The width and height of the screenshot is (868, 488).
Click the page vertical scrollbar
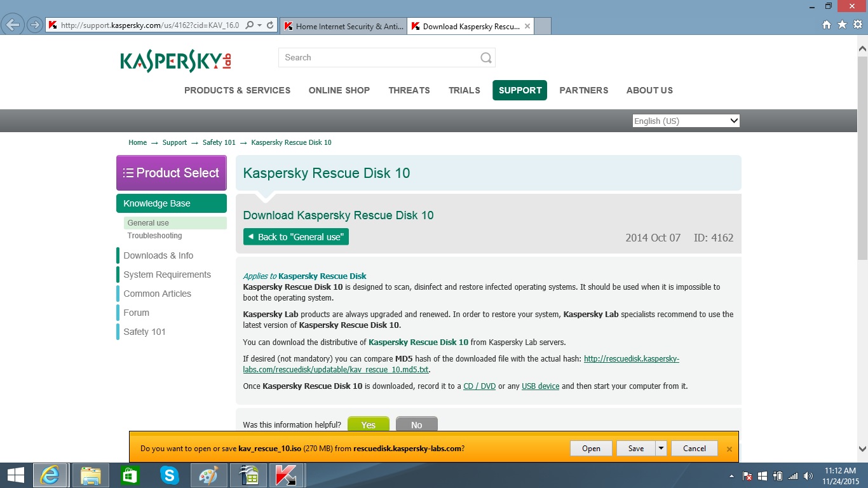[x=862, y=159]
